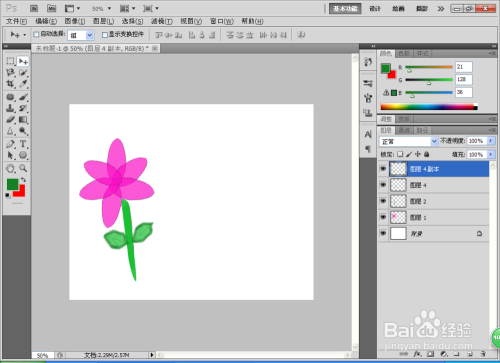
Task: Open Character panel icon in dock
Action: pos(368,134)
